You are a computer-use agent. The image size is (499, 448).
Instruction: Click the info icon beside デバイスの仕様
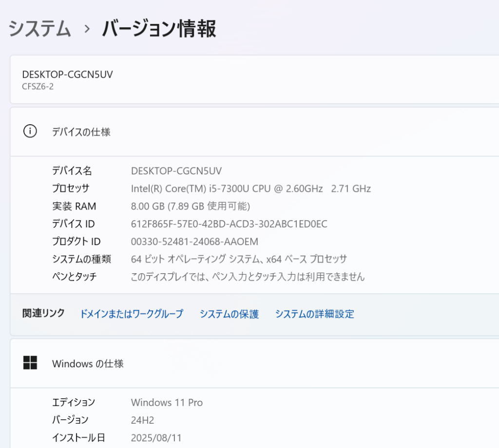[x=30, y=131]
